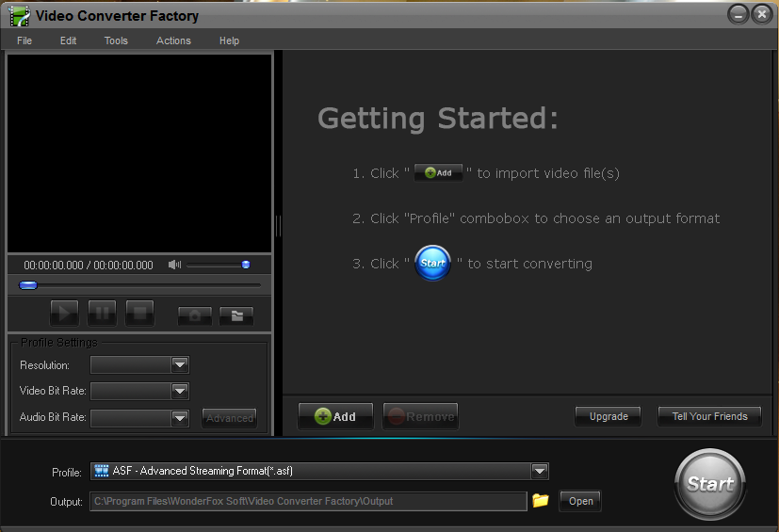Click the Advanced profile settings button

tap(230, 418)
